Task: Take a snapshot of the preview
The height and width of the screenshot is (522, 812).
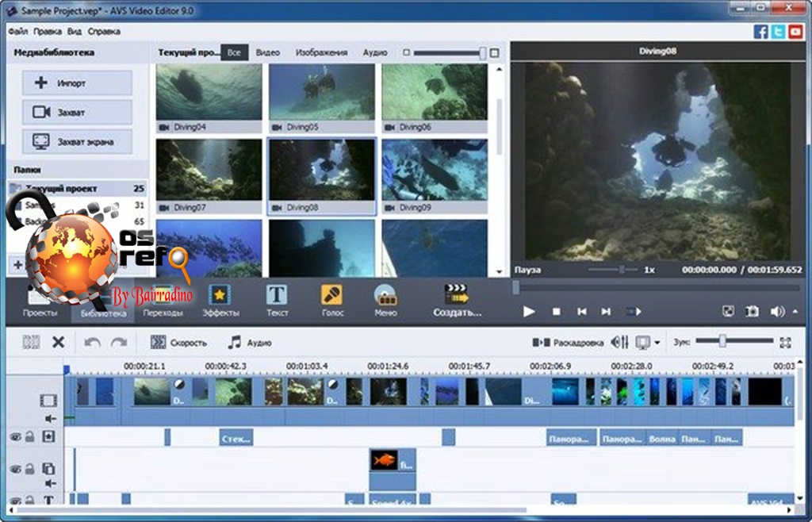Action: click(x=752, y=311)
